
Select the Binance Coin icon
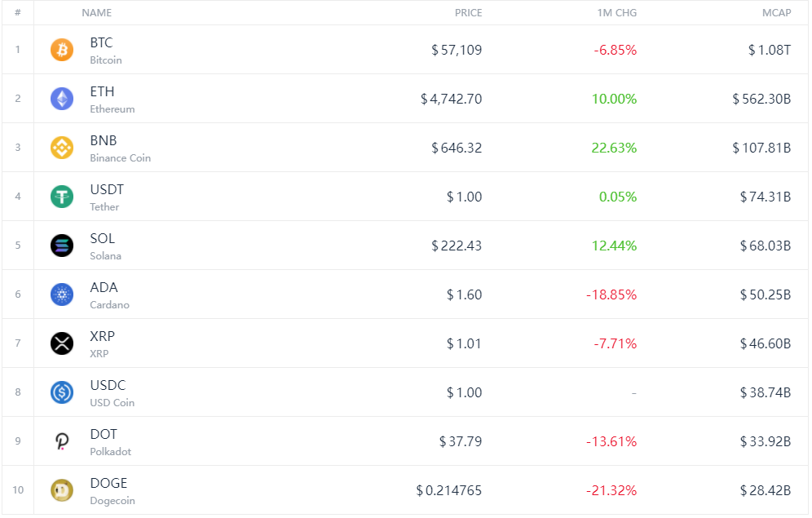click(62, 148)
